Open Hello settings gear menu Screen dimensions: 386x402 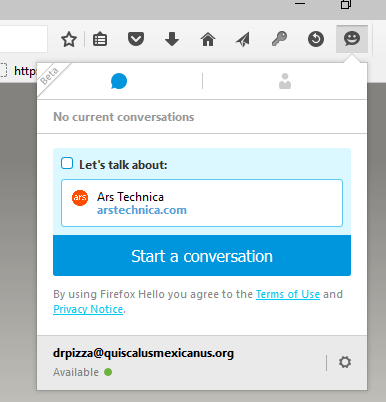click(x=345, y=362)
